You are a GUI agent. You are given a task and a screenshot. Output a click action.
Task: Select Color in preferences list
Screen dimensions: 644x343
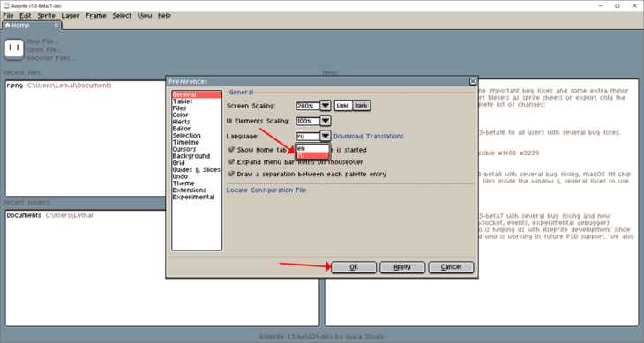tap(197, 115)
